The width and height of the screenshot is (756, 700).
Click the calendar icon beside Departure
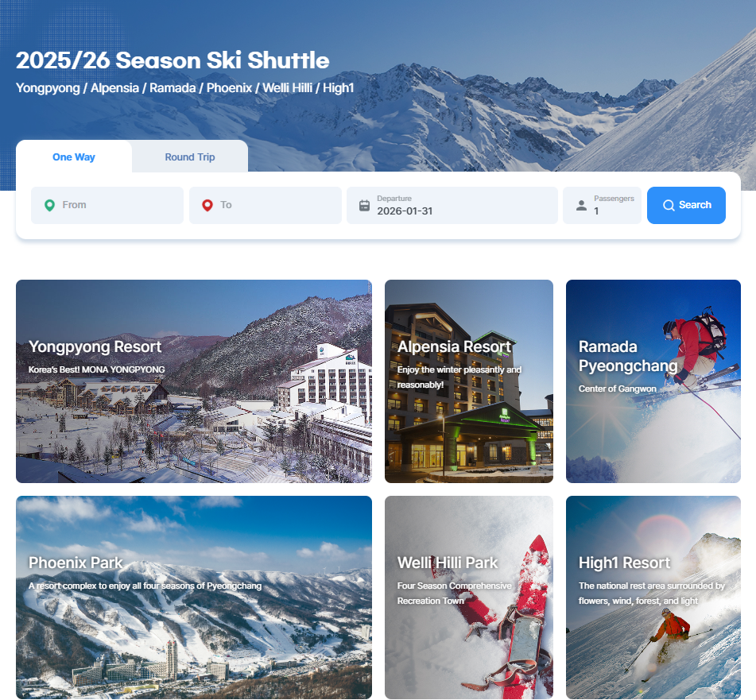pos(365,206)
